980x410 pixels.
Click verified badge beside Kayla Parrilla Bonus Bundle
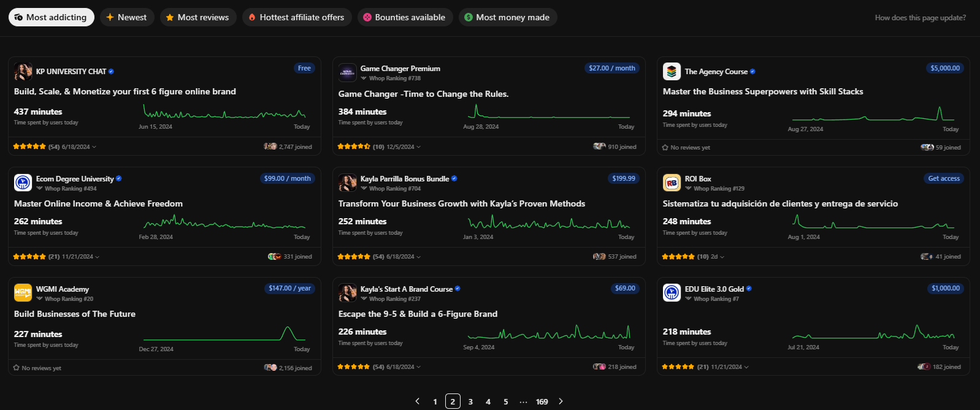click(x=454, y=179)
